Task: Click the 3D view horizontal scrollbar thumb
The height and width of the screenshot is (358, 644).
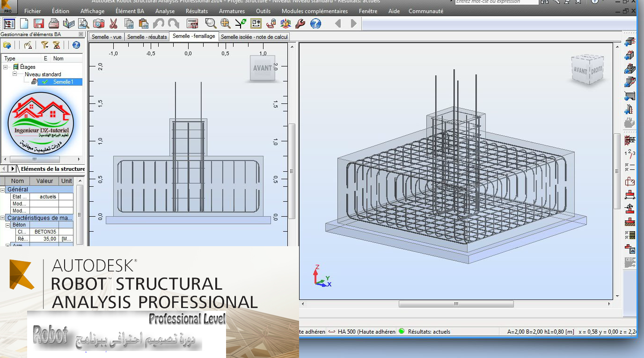Action: pyautogui.click(x=456, y=304)
